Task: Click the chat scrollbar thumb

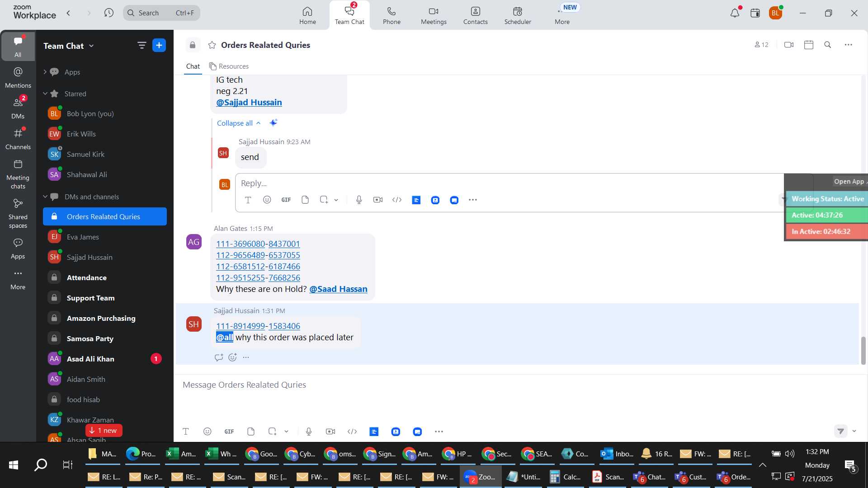Action: click(863, 350)
